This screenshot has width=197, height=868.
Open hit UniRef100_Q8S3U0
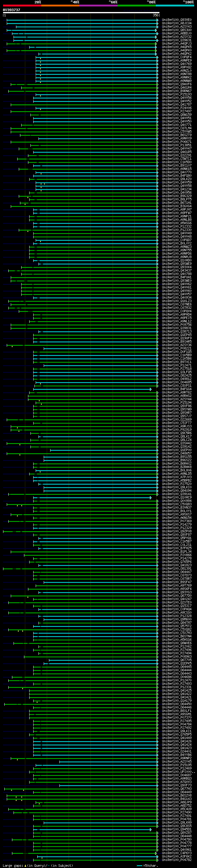pos(177,30)
